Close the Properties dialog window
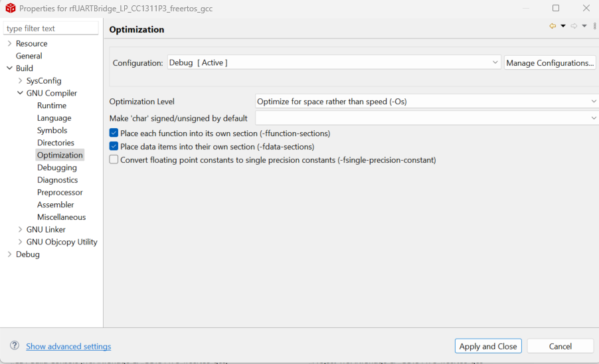The image size is (599, 364). point(586,9)
